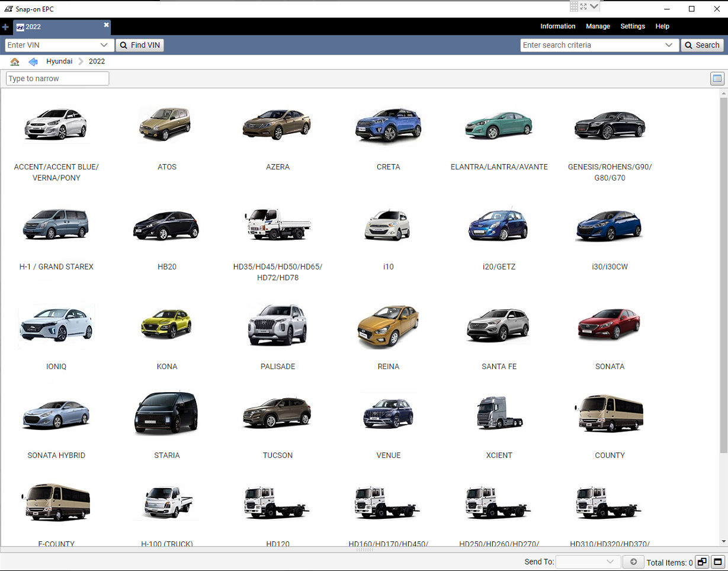Select the ELANTRA/LANTRA/AVANTE car image
The height and width of the screenshot is (571, 728).
[x=499, y=125]
